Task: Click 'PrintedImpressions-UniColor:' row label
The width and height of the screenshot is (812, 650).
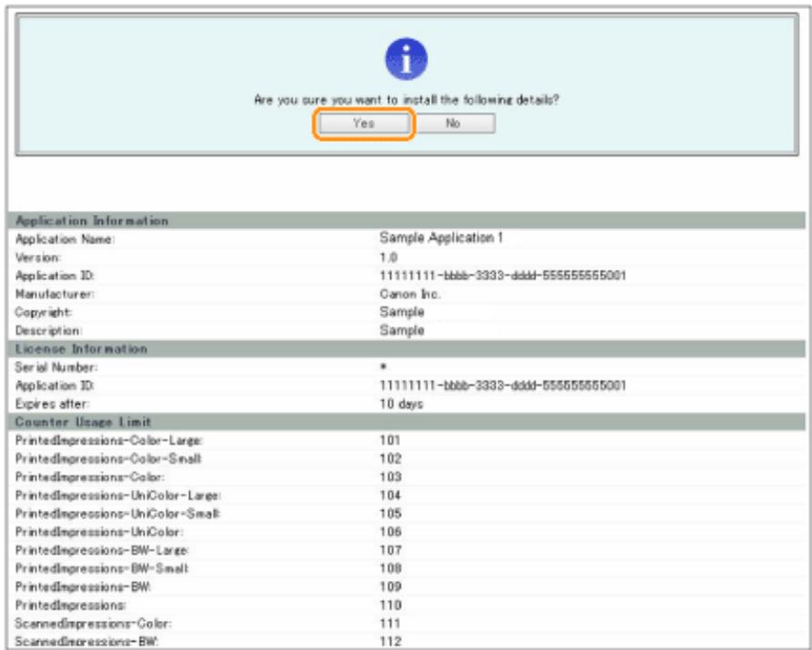Action: point(99,532)
